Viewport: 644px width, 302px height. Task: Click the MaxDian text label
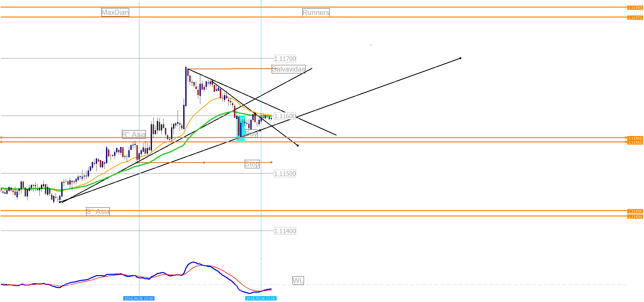coord(115,12)
